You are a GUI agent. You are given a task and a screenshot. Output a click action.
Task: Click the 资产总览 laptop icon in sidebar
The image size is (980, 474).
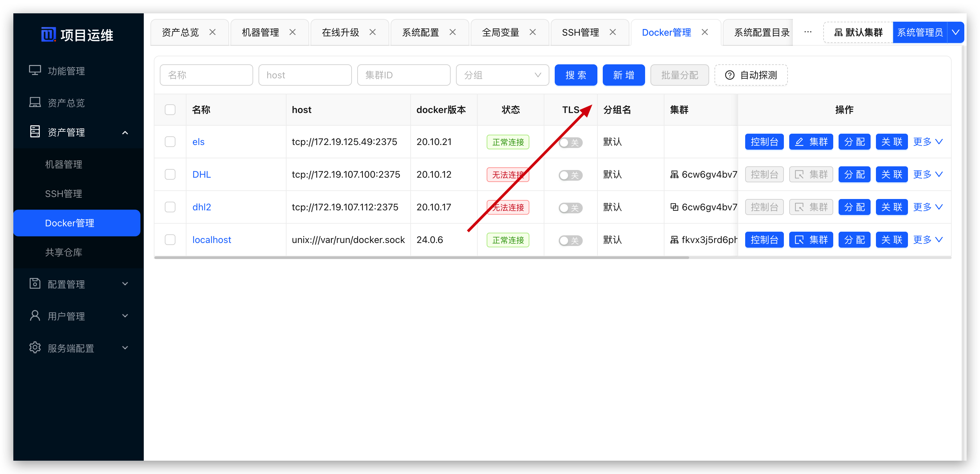[35, 102]
